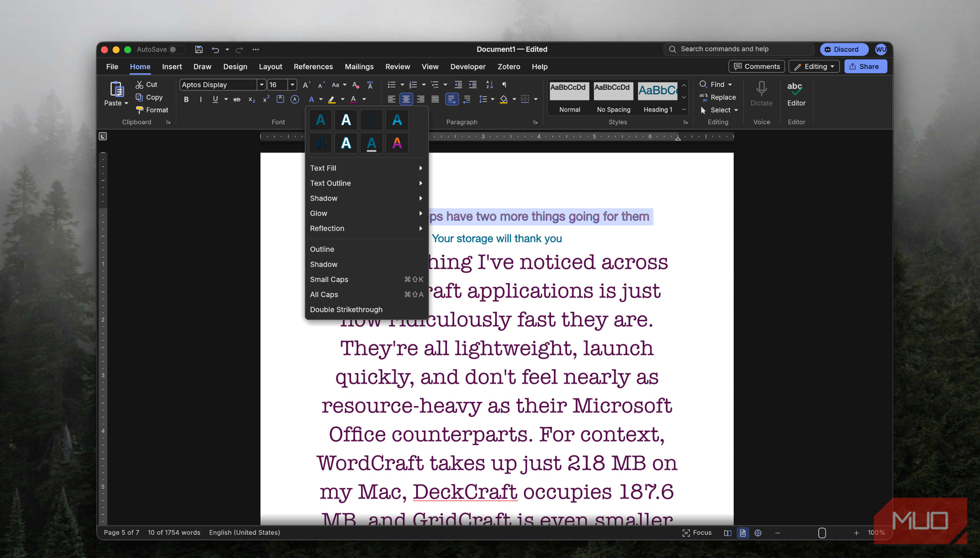Click the Character Border icon
980x558 pixels.
click(280, 99)
